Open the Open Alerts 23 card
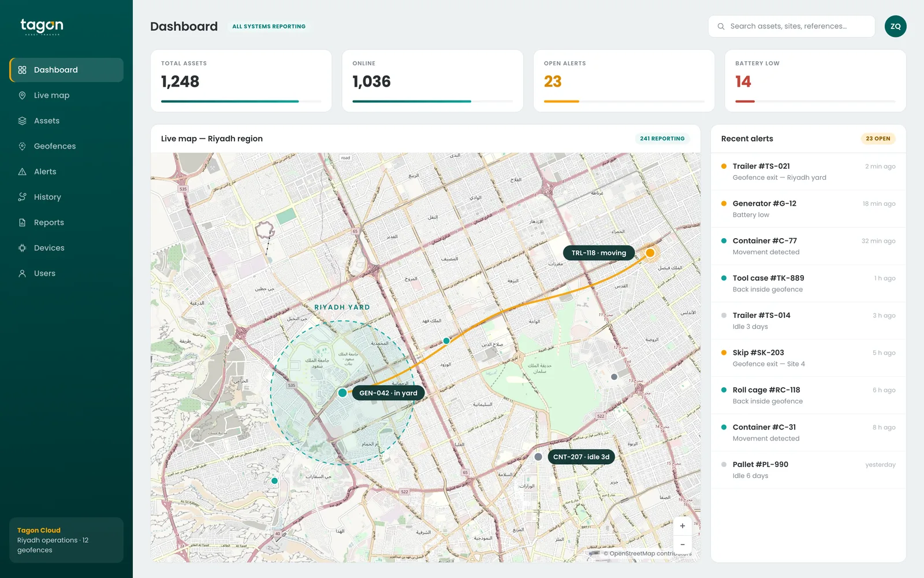Viewport: 924px width, 578px height. pos(624,81)
